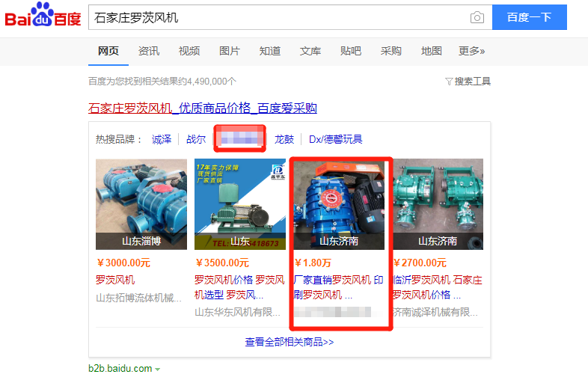Open 临沂罗茨风机 石家庄 product link
The image size is (588, 386).
click(437, 287)
